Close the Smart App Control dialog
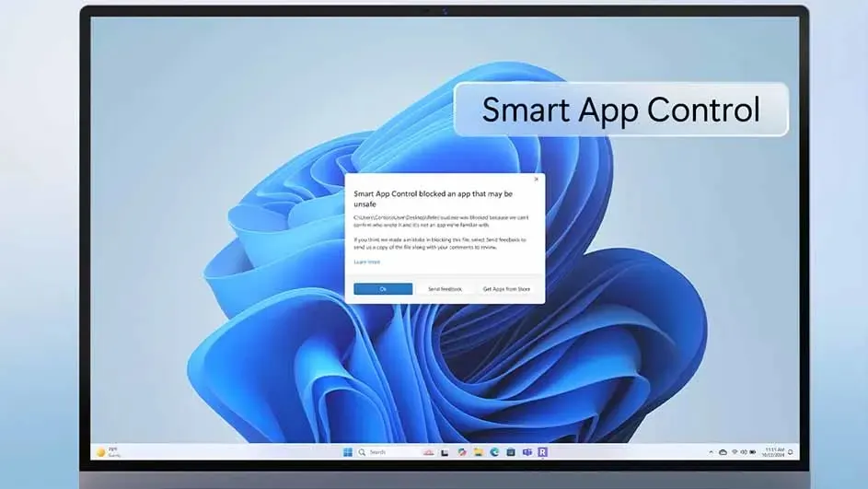This screenshot has height=489, width=868. click(537, 180)
